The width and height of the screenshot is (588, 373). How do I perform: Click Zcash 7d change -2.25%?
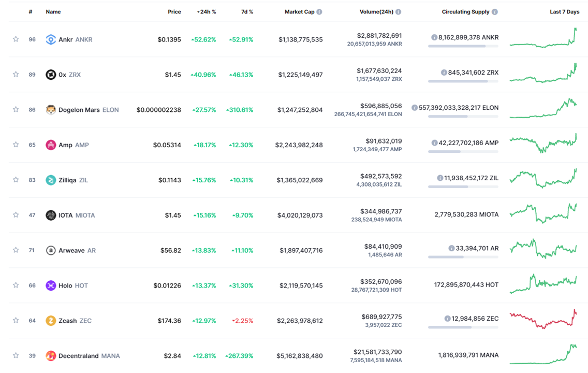pos(243,321)
